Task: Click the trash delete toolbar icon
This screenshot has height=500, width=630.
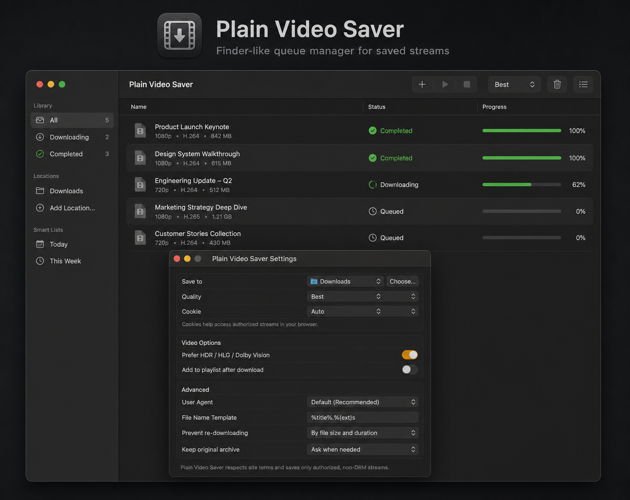Action: coord(557,84)
